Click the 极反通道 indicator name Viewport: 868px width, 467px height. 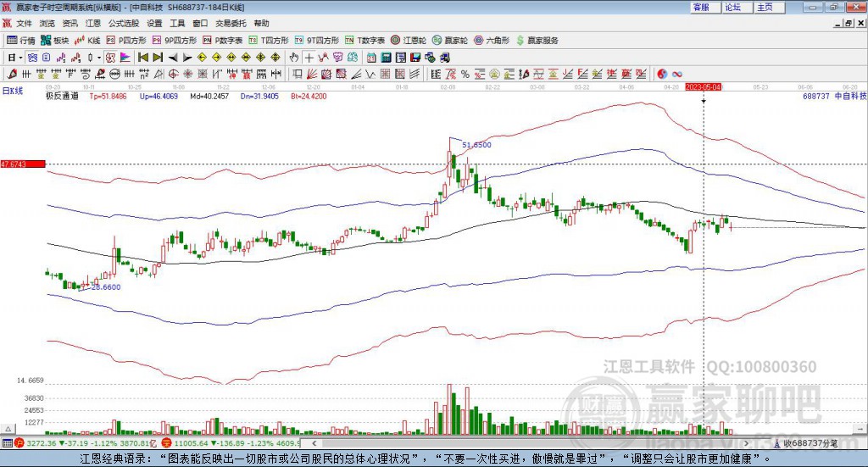[62, 96]
